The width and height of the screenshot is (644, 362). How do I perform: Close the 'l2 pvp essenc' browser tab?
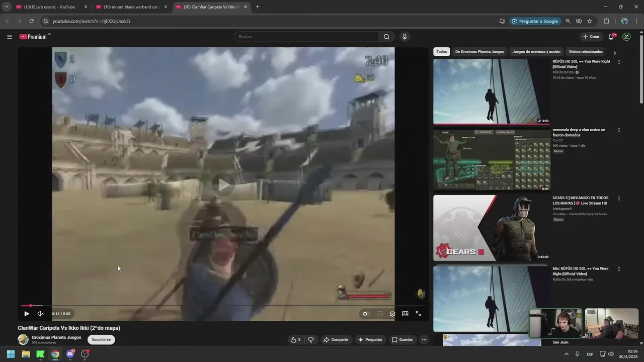tap(86, 7)
